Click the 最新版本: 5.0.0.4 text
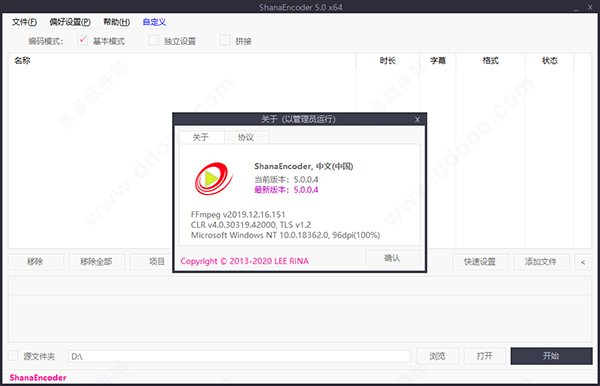600x386 pixels. click(x=286, y=190)
